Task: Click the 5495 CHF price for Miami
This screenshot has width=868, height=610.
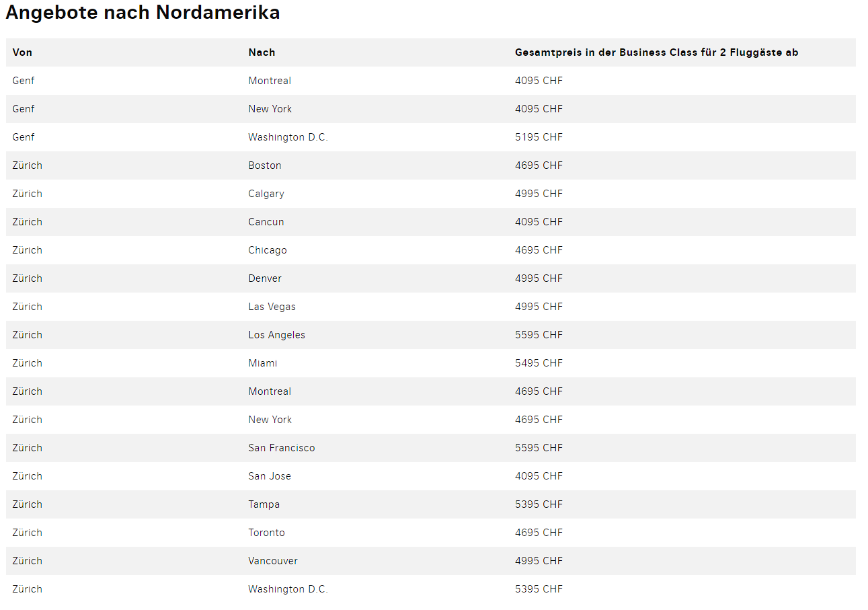Action: click(539, 363)
